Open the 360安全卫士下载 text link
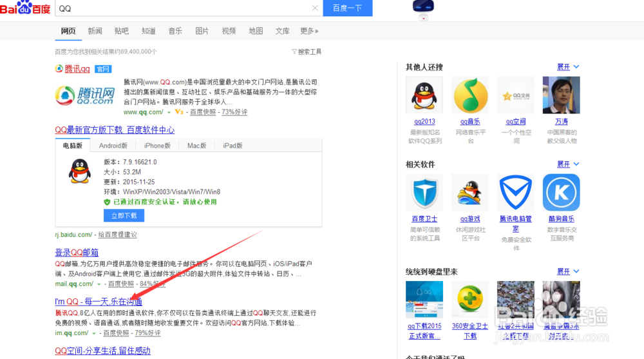Viewport: 644px width, 359px height. pyautogui.click(x=470, y=331)
